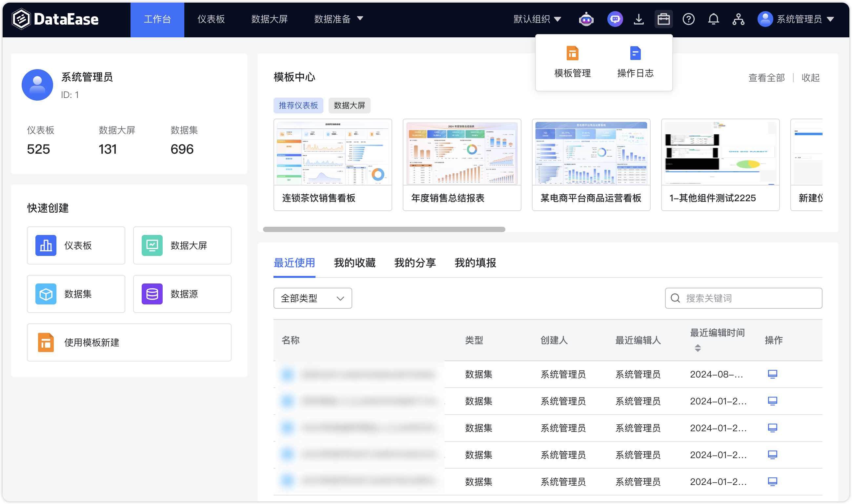
Task: Create a new 数据大屏 from quick create
Action: (182, 245)
